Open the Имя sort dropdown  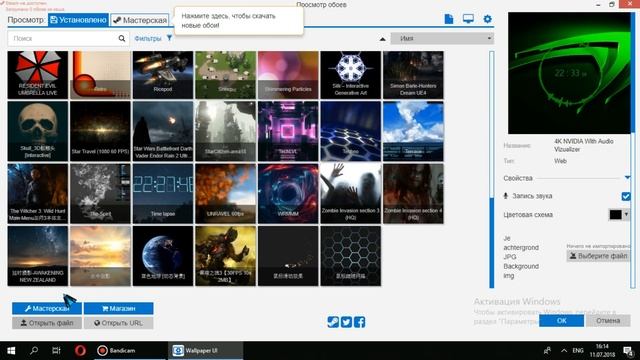tap(442, 38)
